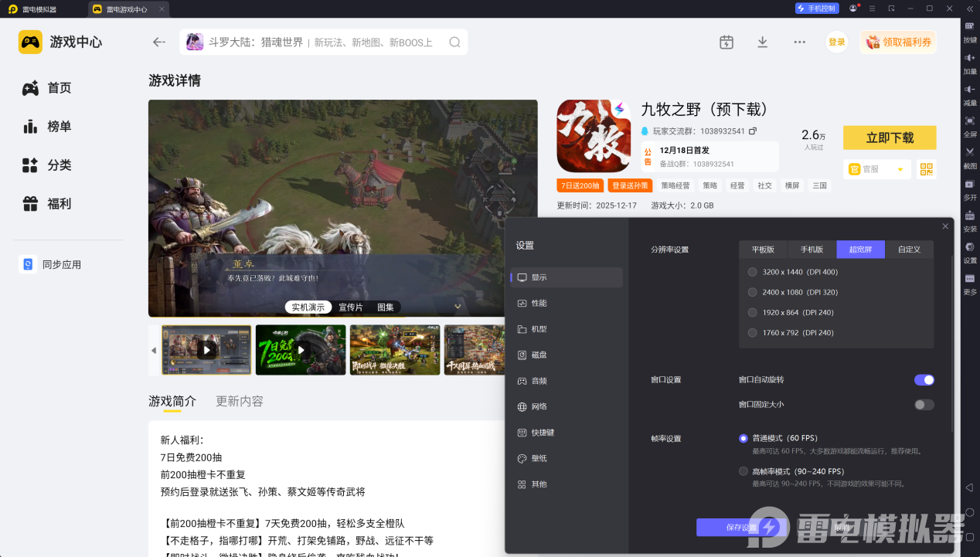Take a 截图 screenshot with scissors icon

click(970, 152)
